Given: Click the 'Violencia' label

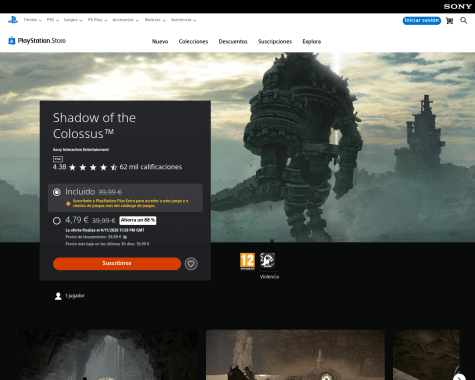Looking at the screenshot, I should (269, 277).
